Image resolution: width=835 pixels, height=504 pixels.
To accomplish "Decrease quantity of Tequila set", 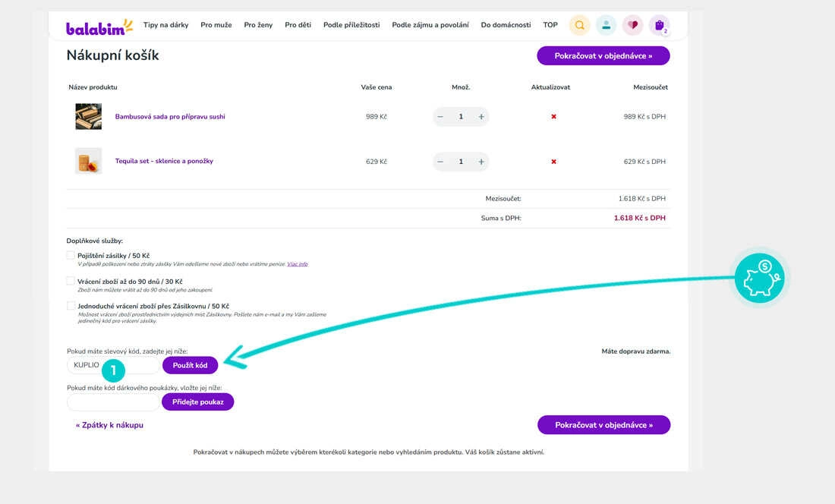I will pyautogui.click(x=440, y=162).
